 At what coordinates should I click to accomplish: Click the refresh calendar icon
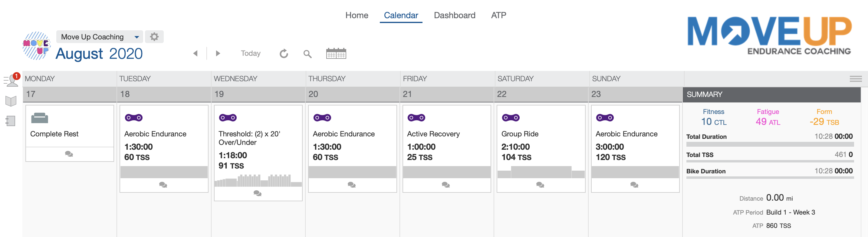coord(284,53)
